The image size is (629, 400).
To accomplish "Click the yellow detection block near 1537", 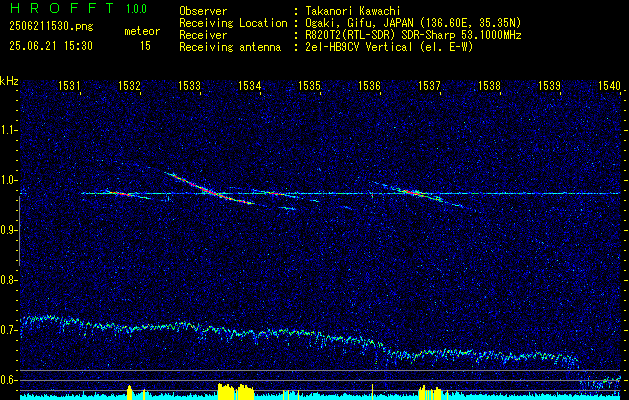I will [x=430, y=393].
